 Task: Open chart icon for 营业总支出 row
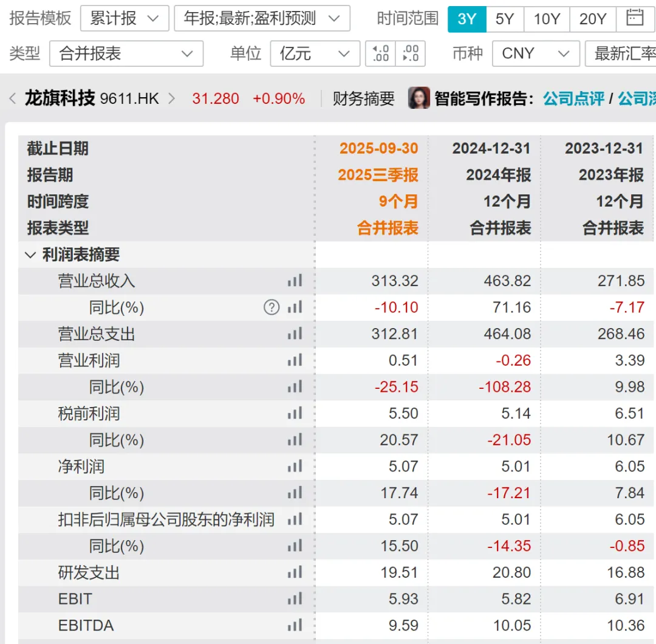click(x=295, y=334)
